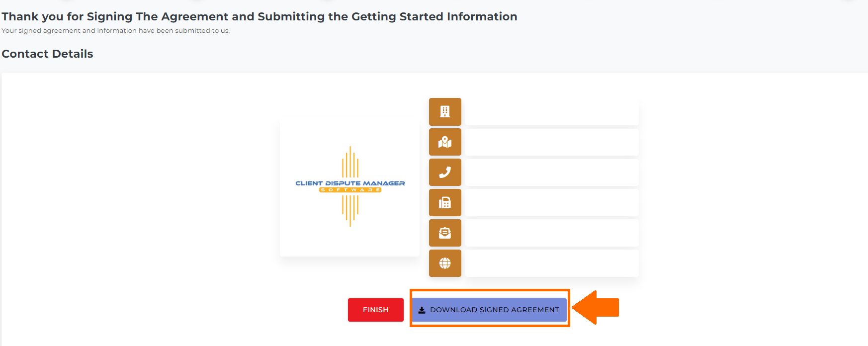This screenshot has height=346, width=868.
Task: Select the blank field beside map icon
Action: pos(551,142)
